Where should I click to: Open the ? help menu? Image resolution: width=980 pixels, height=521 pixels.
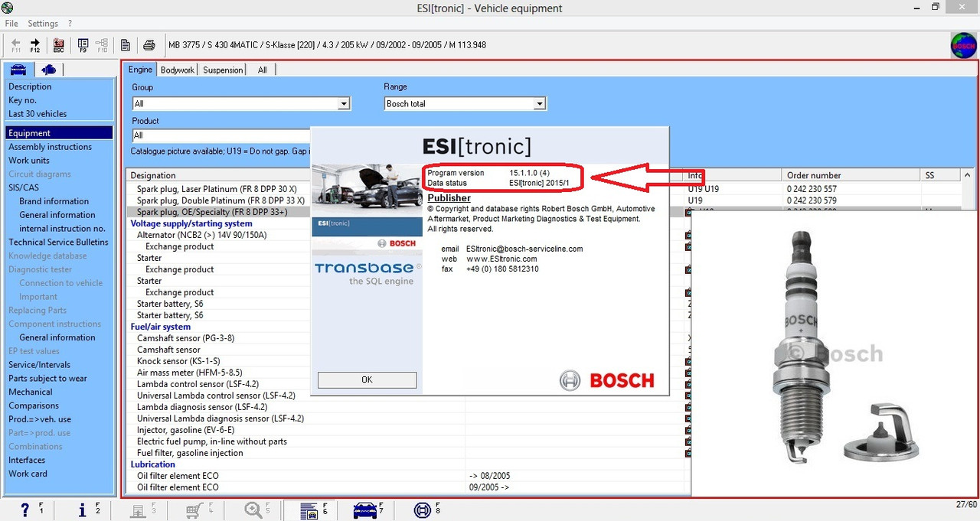pos(70,24)
